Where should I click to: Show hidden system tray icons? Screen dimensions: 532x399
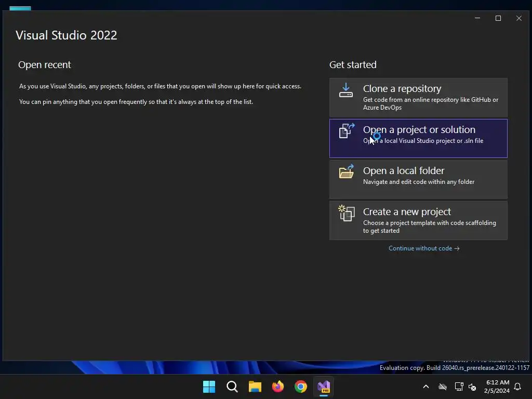426,387
